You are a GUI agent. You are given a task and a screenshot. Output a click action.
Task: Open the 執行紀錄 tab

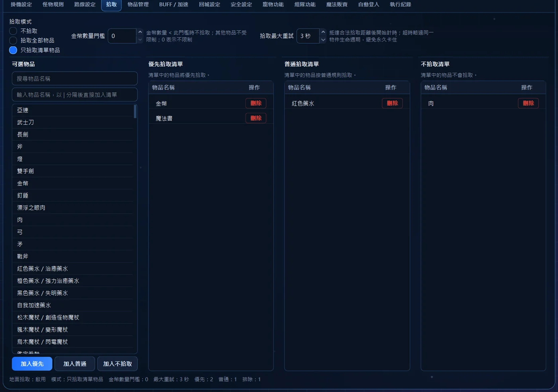pos(401,5)
